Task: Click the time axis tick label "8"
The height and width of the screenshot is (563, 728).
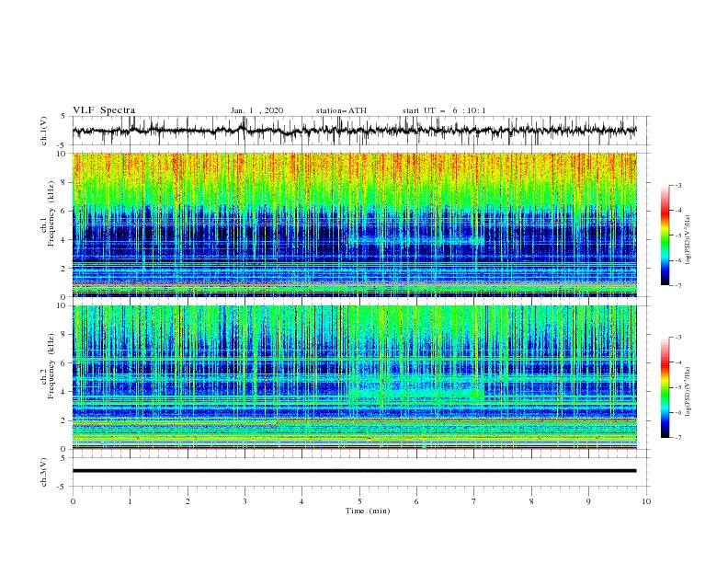Action: (531, 501)
